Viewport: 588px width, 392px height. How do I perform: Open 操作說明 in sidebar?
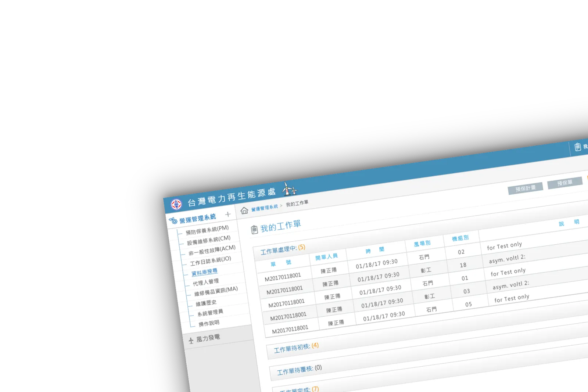[x=209, y=323]
